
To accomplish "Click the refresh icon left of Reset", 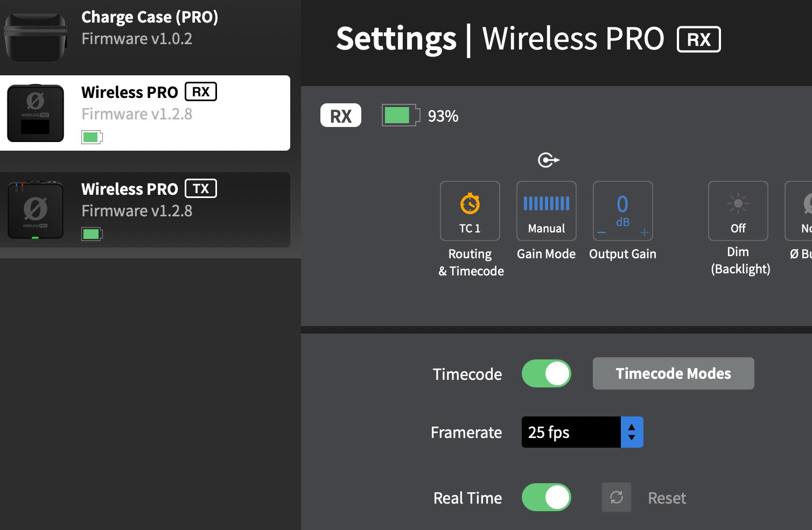I will (616, 497).
